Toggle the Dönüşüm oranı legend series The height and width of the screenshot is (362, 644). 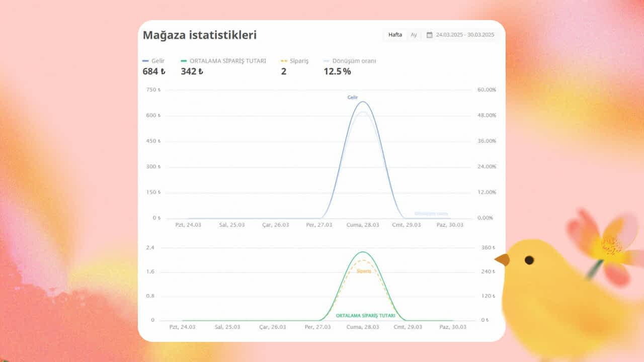point(350,61)
